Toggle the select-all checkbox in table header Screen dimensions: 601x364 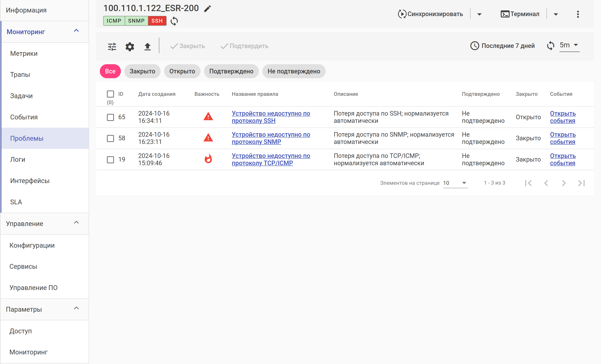(x=110, y=94)
